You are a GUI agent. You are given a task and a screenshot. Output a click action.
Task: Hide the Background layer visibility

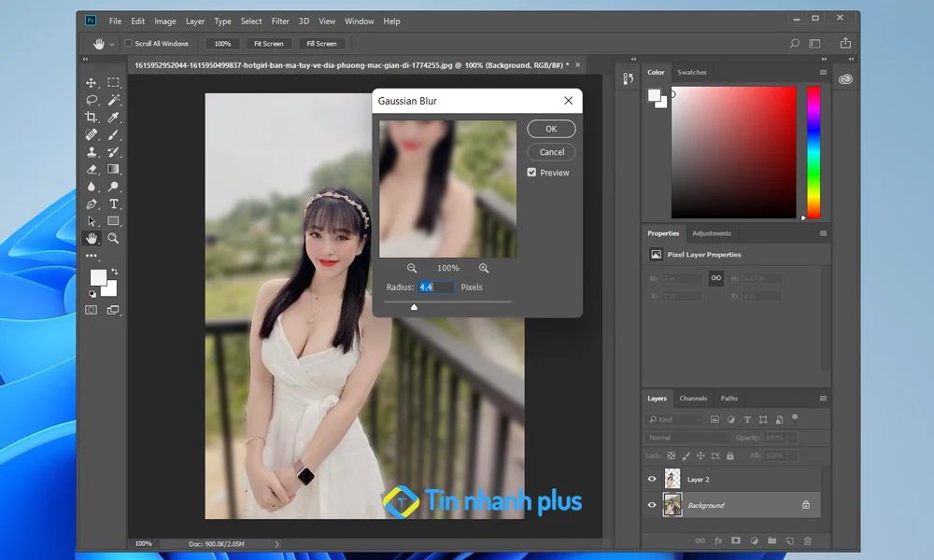[x=652, y=505]
